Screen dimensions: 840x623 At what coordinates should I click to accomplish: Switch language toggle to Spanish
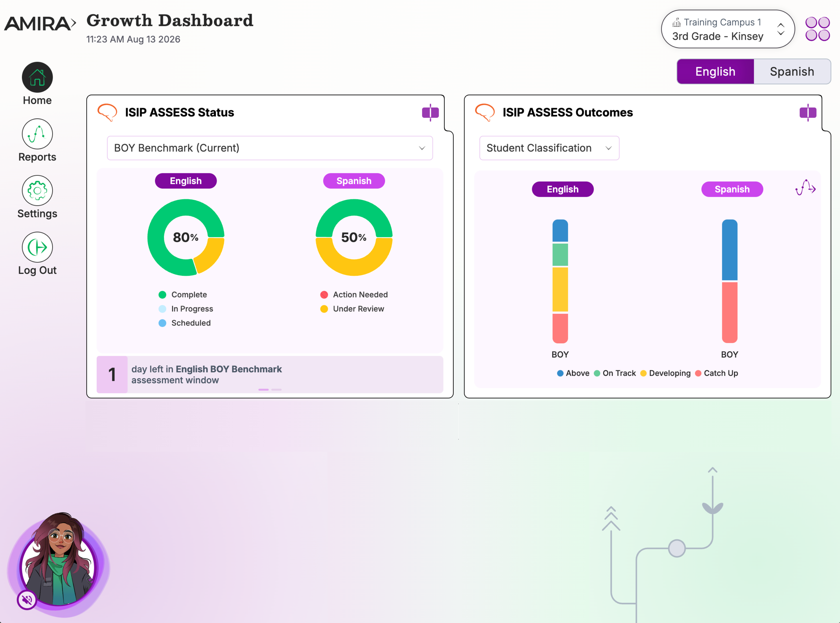[792, 71]
